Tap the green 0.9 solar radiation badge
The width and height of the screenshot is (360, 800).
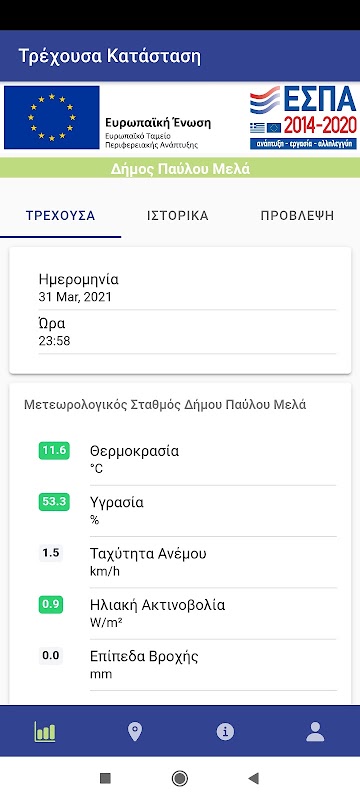coord(50,605)
